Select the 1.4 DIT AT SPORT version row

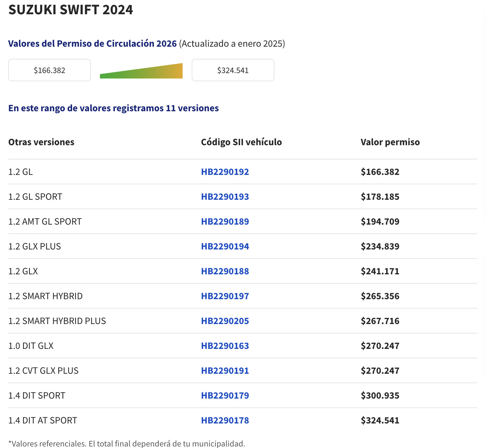point(43,420)
